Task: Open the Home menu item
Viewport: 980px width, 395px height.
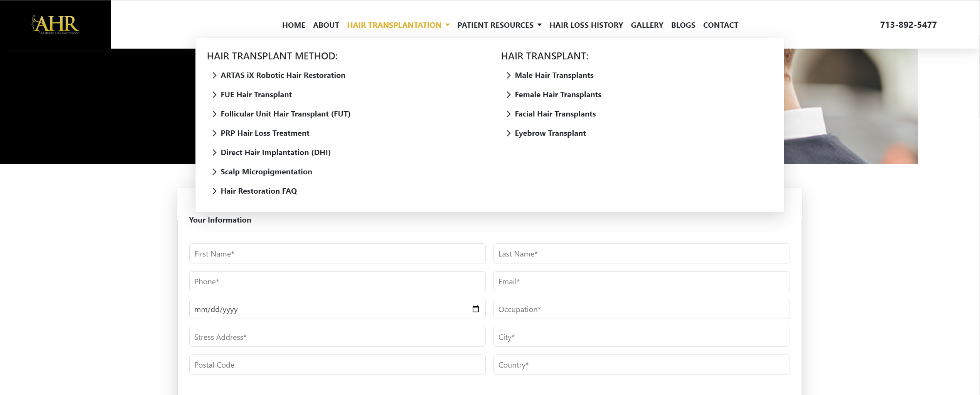Action: click(293, 25)
